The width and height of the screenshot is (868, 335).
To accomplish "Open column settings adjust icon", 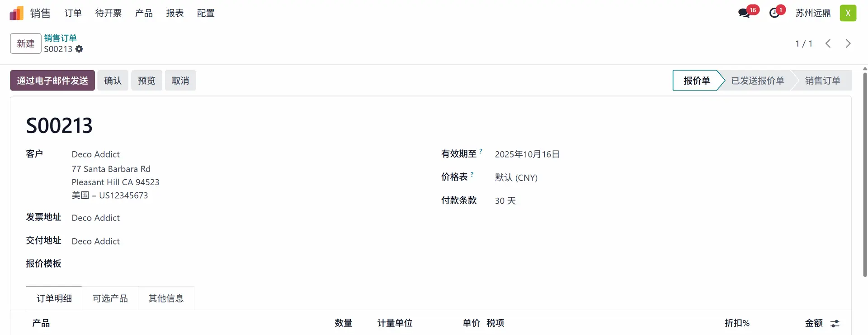I will click(835, 323).
